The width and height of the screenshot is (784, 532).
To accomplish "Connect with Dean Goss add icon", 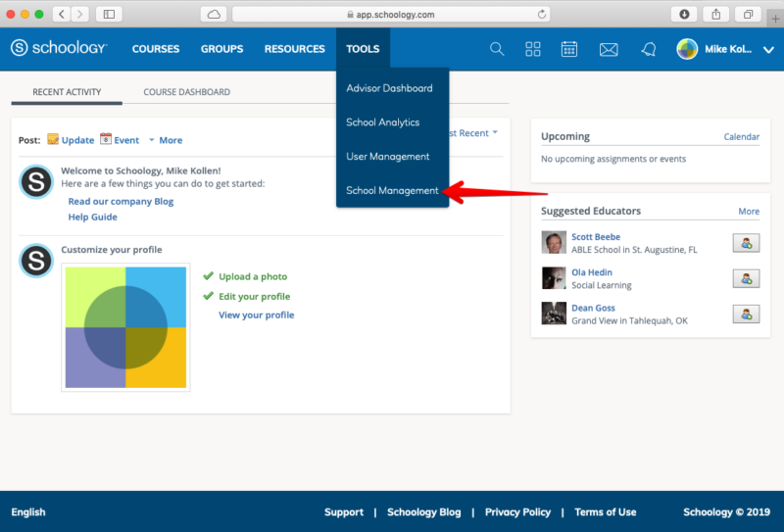I will [x=746, y=314].
